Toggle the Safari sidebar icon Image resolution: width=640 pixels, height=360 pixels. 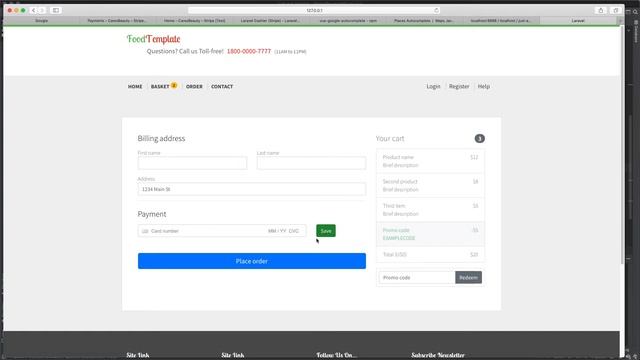[x=56, y=10]
